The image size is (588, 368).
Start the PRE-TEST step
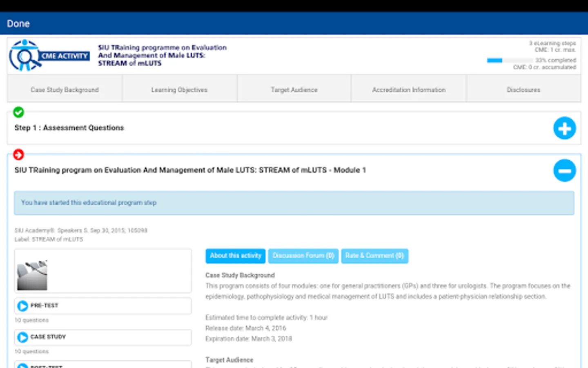(103, 306)
